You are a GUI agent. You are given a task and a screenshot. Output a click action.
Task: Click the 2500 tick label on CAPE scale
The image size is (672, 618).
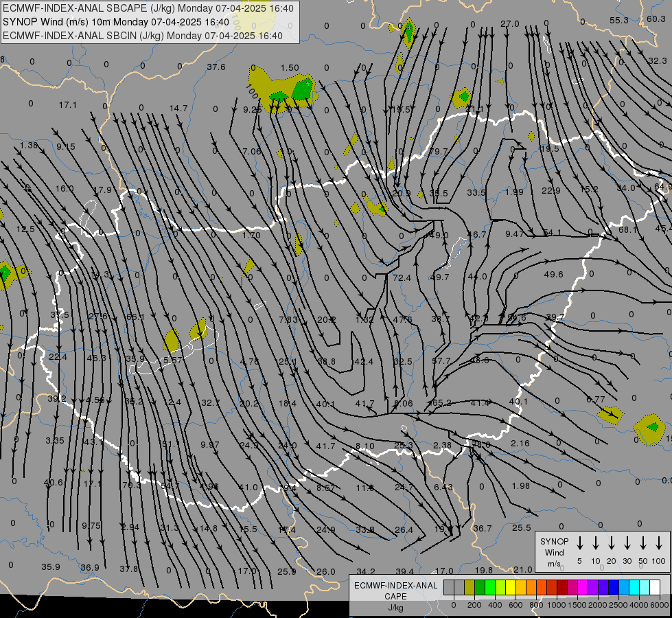coord(618,605)
